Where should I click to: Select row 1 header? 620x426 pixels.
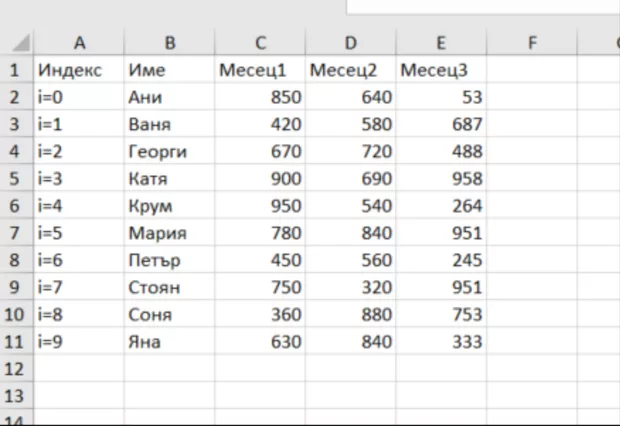pos(15,70)
